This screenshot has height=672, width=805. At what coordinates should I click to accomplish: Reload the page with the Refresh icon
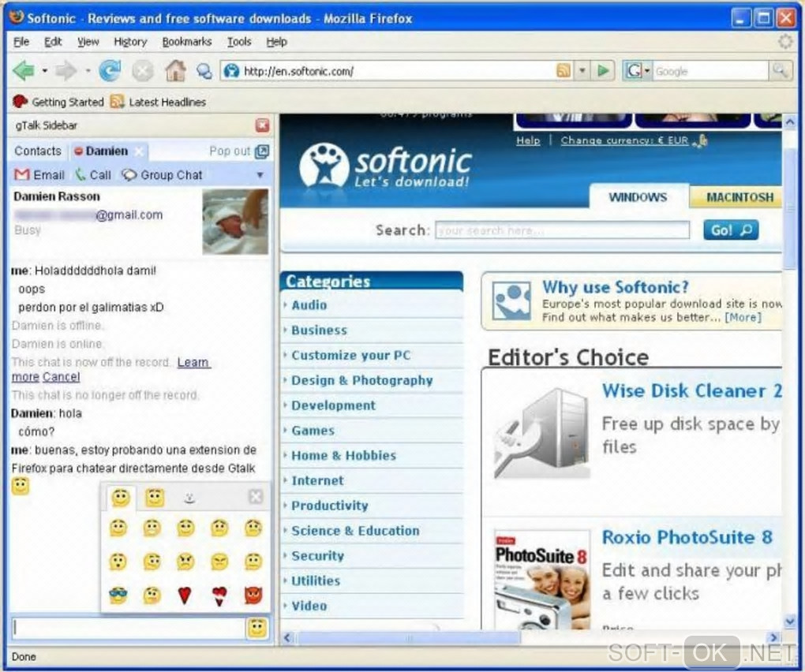pyautogui.click(x=110, y=70)
